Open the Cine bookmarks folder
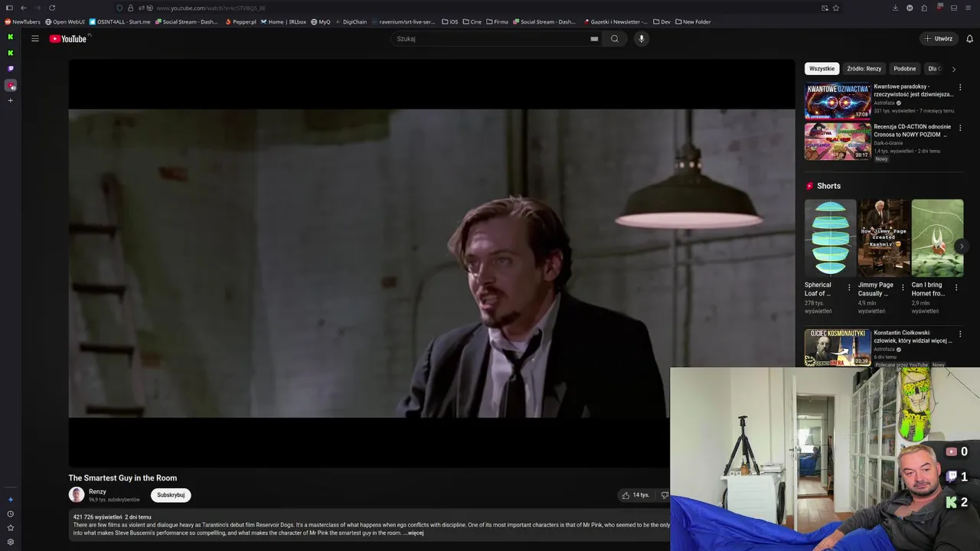The image size is (980, 551). click(x=472, y=21)
